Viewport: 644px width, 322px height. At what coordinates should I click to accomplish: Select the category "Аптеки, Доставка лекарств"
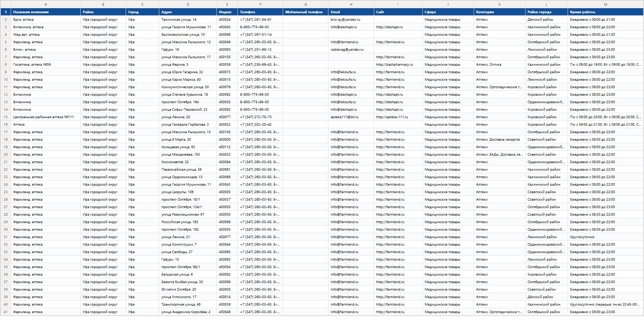(499, 140)
